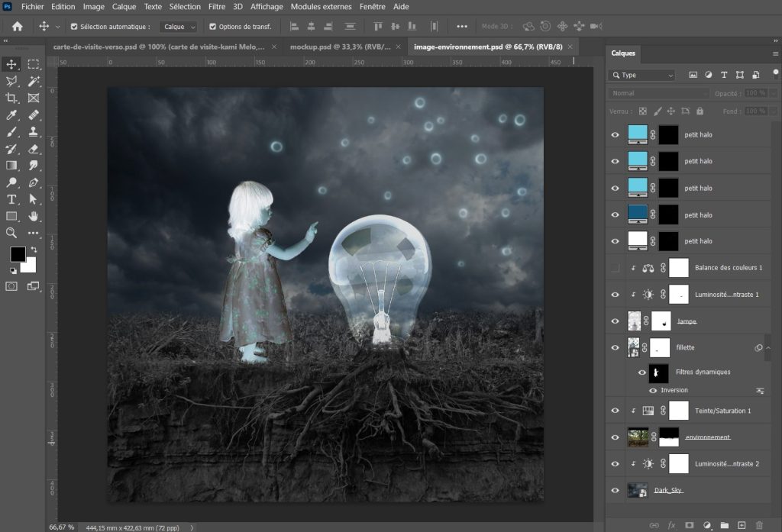Hide the Dark_Sky layer

(x=615, y=490)
